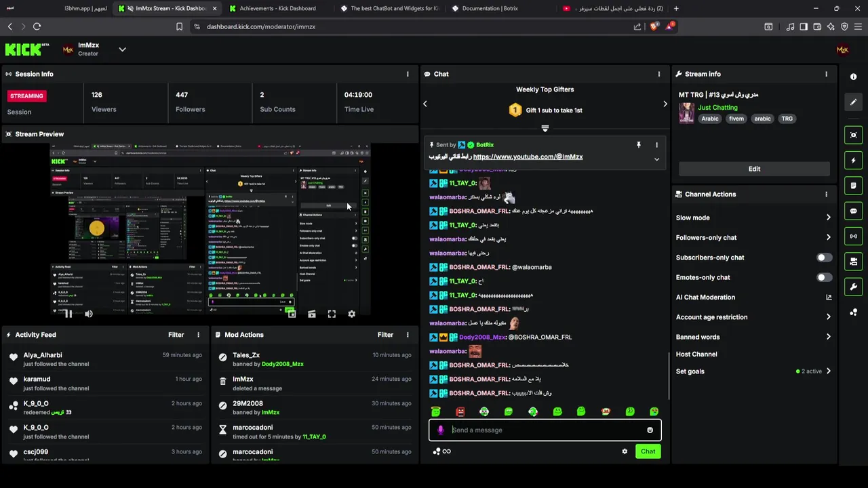Click the Brave shields icon in address bar
Viewport: 868px width, 488px height.
[x=653, y=26]
